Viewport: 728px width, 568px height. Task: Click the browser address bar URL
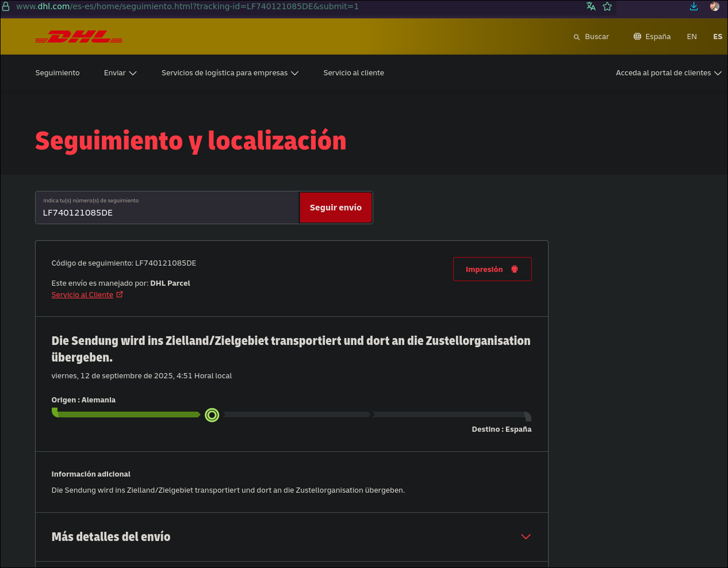tap(187, 6)
